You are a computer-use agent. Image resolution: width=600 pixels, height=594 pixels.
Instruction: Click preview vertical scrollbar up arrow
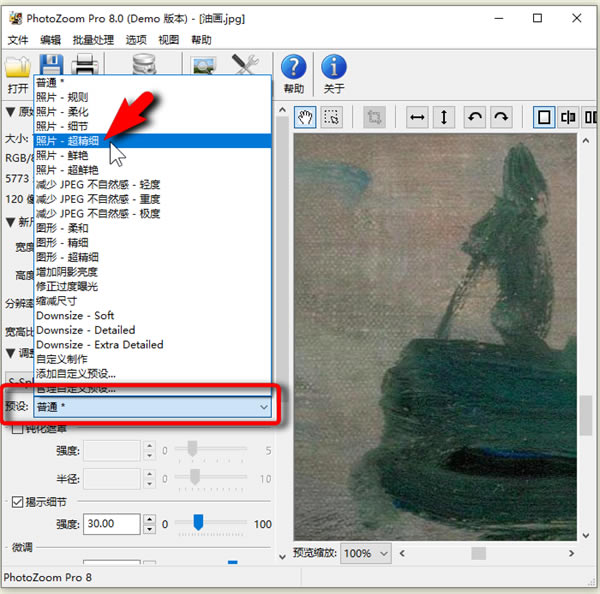click(x=586, y=141)
